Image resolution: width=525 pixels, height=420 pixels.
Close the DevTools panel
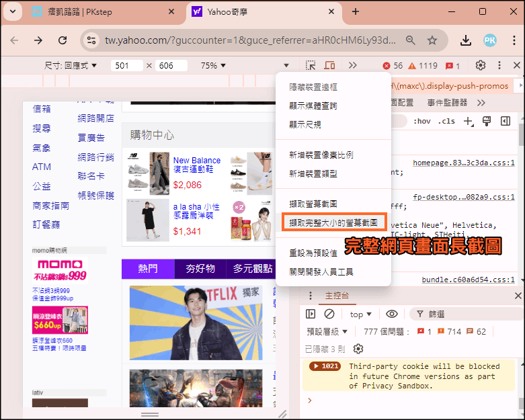[517, 65]
